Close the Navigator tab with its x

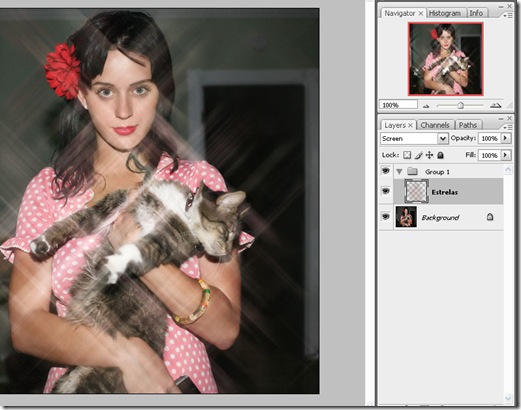(421, 13)
